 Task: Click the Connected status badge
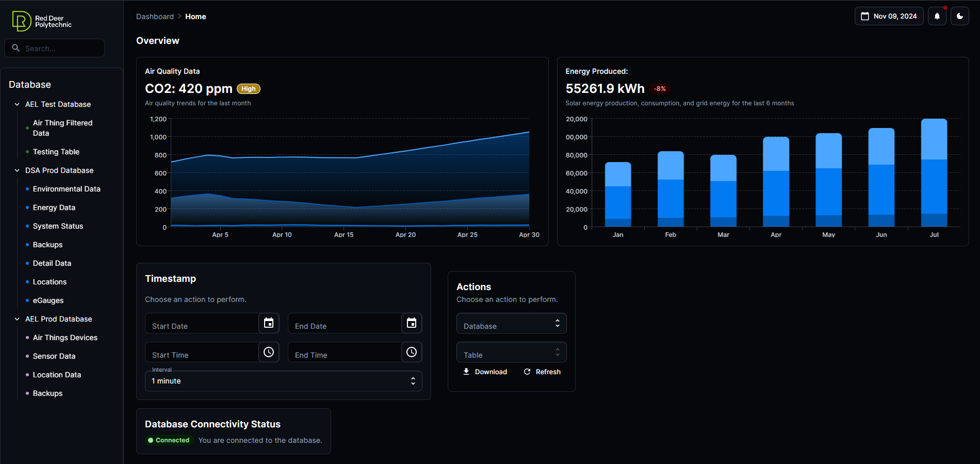click(x=169, y=440)
